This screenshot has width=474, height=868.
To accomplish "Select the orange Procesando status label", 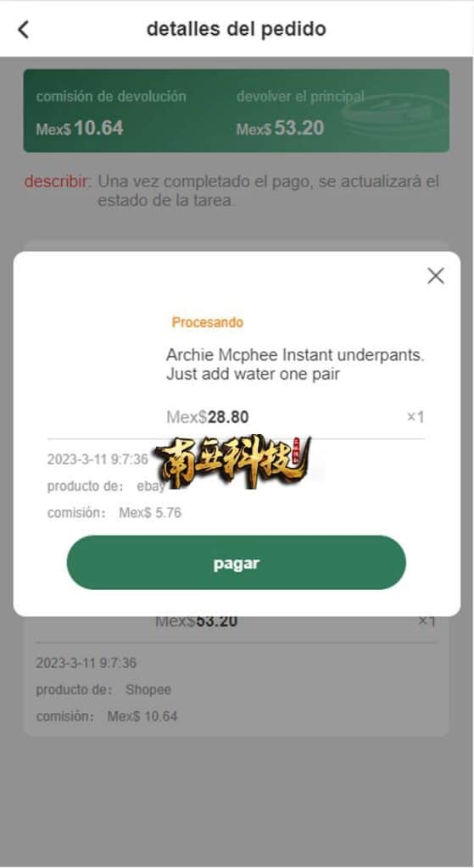I will point(207,322).
